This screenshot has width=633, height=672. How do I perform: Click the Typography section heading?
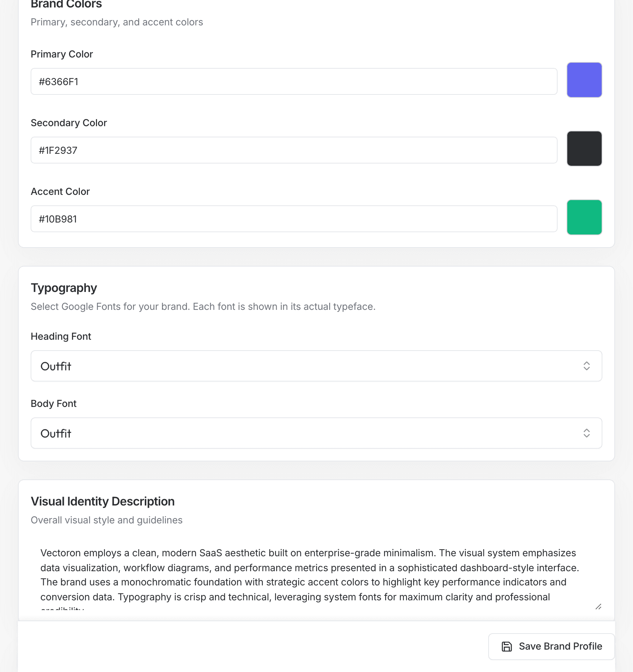(64, 288)
